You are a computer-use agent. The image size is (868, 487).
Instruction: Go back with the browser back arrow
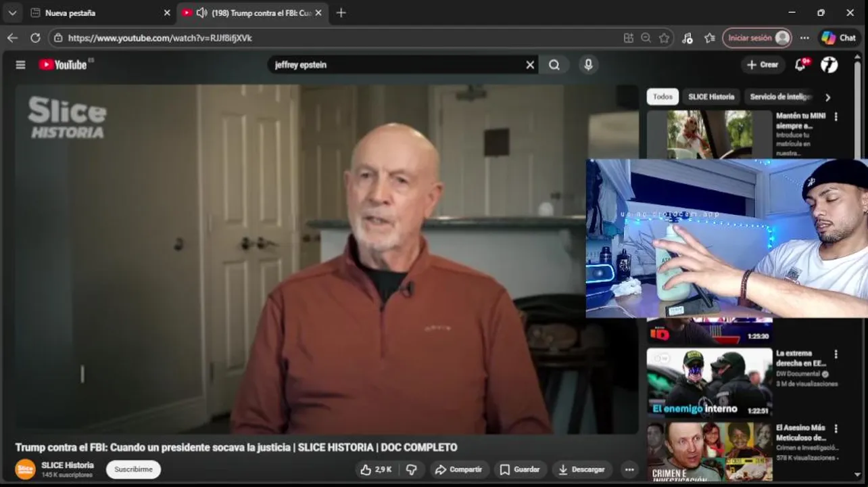coord(12,38)
